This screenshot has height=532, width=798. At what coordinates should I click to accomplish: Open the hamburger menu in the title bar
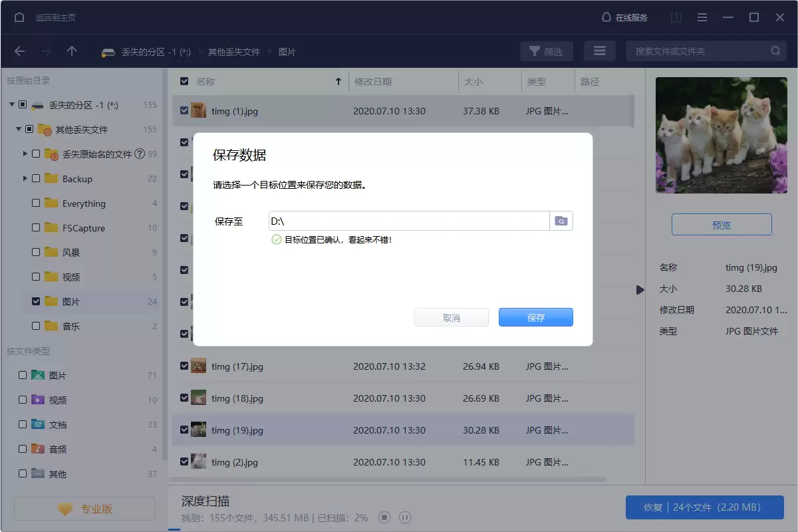[702, 17]
